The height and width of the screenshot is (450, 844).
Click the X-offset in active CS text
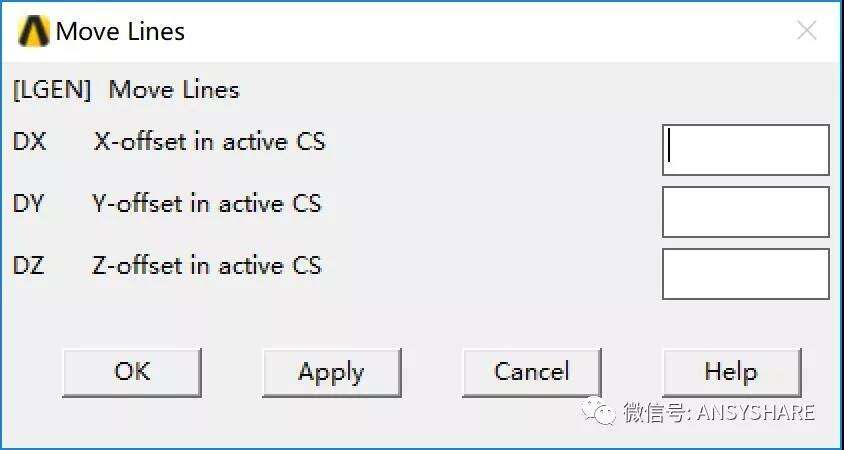click(x=209, y=142)
